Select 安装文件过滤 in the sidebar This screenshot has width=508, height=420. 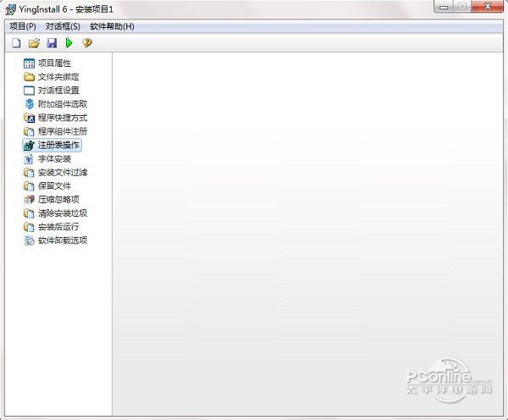point(63,173)
